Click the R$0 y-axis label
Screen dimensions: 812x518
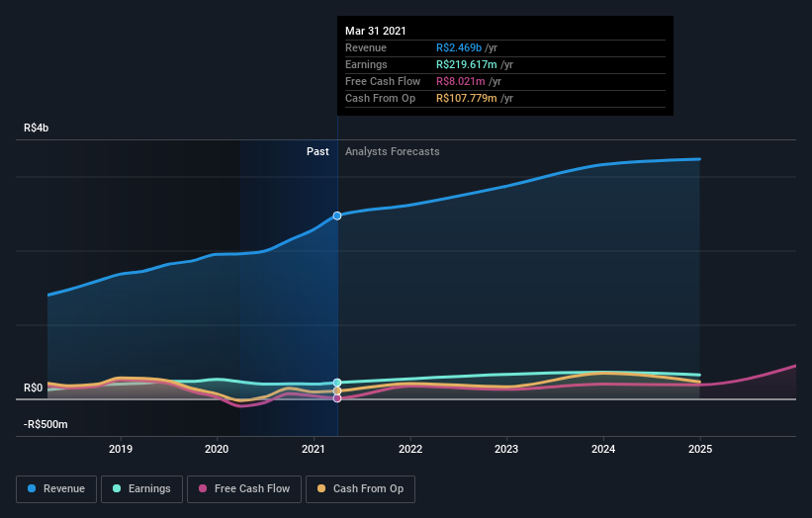[x=34, y=388]
